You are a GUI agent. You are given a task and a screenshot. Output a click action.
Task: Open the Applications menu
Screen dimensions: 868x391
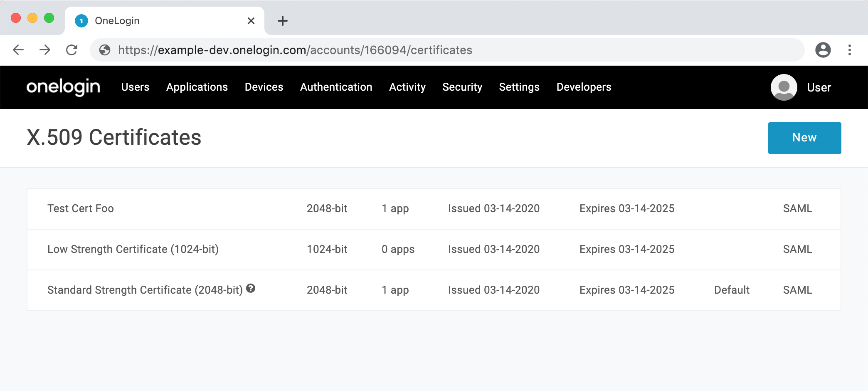[197, 87]
